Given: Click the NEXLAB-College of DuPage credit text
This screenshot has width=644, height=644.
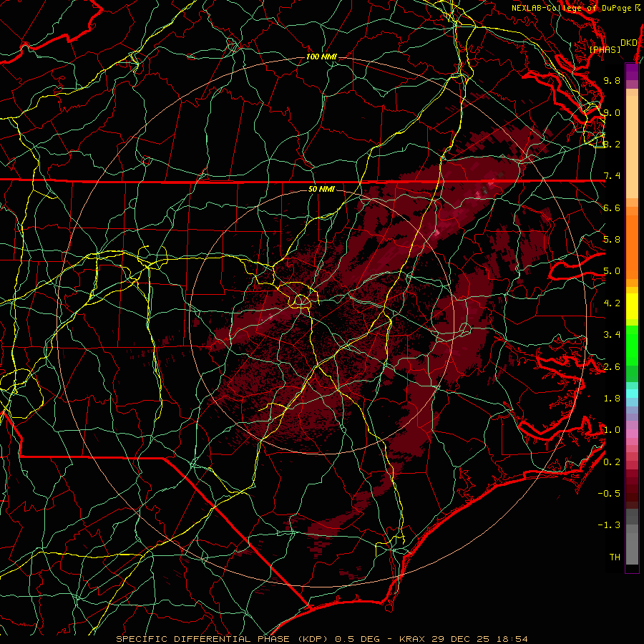Looking at the screenshot, I should click(576, 8).
